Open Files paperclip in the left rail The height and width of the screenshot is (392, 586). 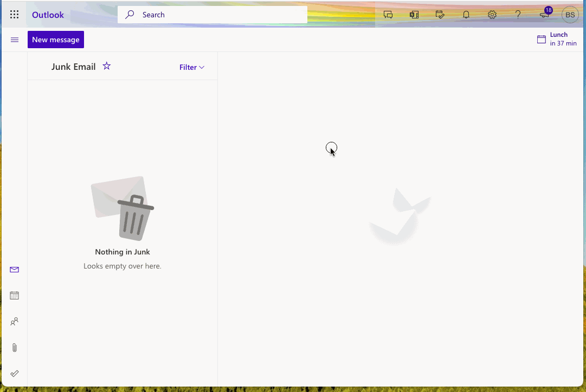click(x=14, y=348)
